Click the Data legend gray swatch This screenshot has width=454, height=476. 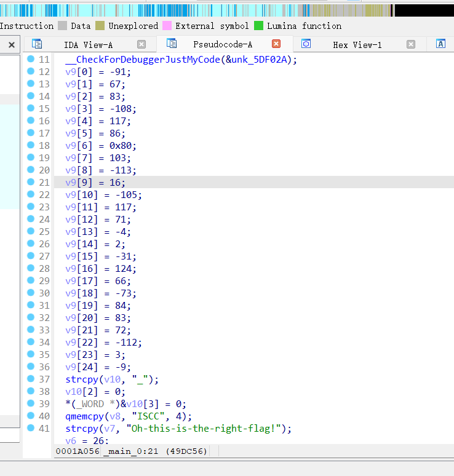(x=63, y=26)
